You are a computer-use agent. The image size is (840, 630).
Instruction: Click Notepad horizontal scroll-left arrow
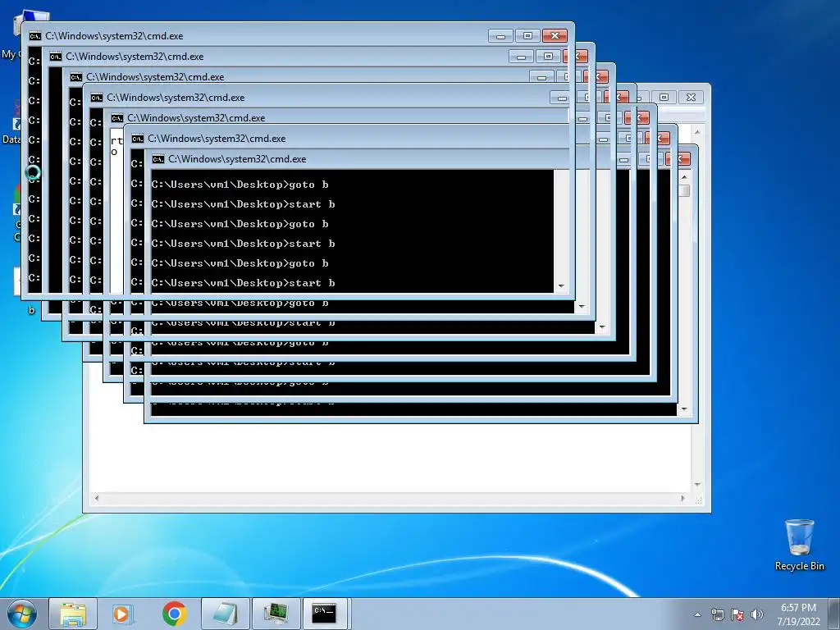pyautogui.click(x=97, y=498)
